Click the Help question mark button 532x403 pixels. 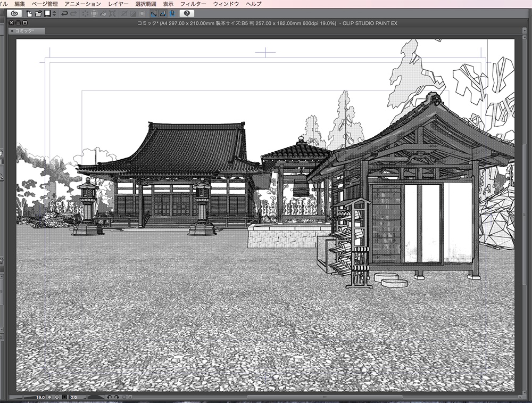coord(187,14)
